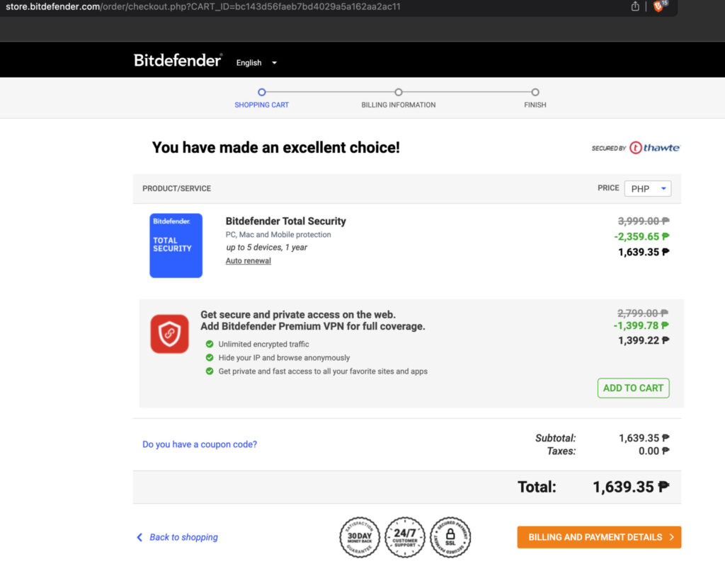Select the Shopping Cart step circle
The image size is (725, 588).
click(262, 92)
